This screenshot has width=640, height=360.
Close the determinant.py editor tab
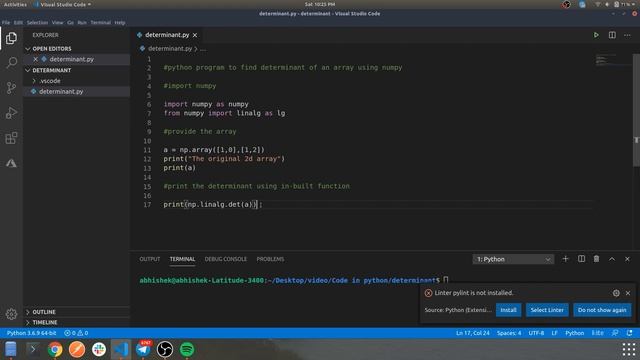[x=195, y=35]
